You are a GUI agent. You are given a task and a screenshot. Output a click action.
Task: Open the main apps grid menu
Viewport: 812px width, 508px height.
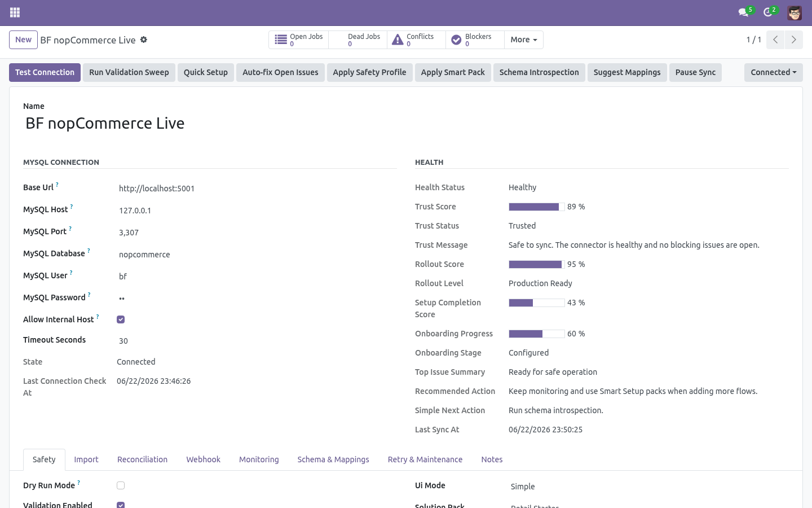[15, 12]
